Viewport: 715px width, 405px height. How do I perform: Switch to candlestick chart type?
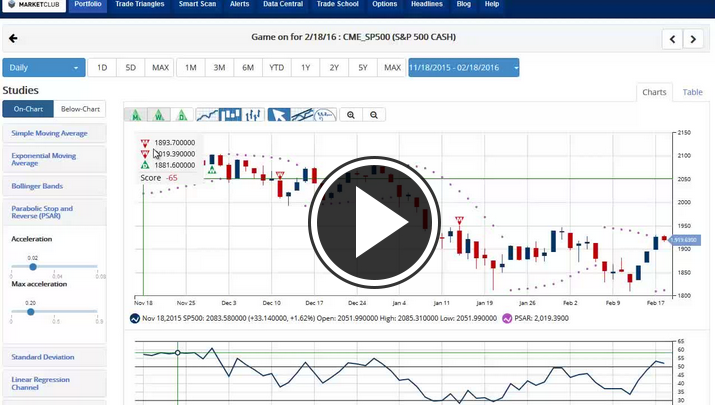tap(230, 115)
